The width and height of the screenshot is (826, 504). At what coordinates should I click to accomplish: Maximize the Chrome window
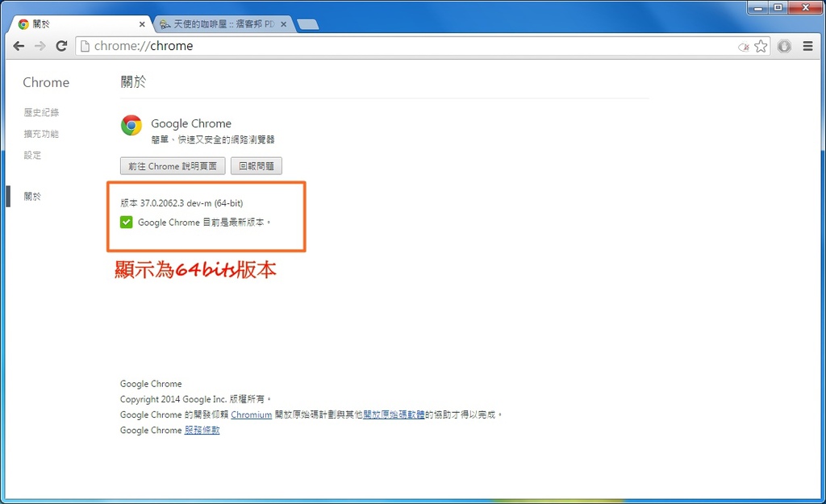[x=778, y=8]
